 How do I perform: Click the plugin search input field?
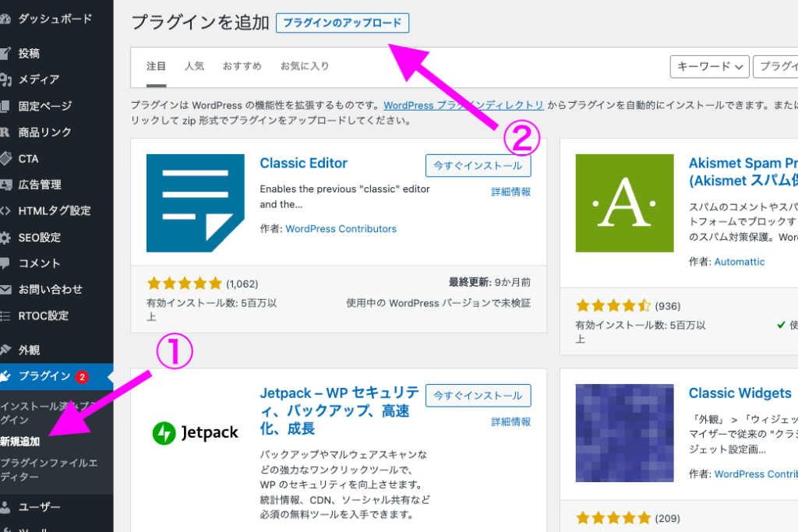tap(775, 67)
